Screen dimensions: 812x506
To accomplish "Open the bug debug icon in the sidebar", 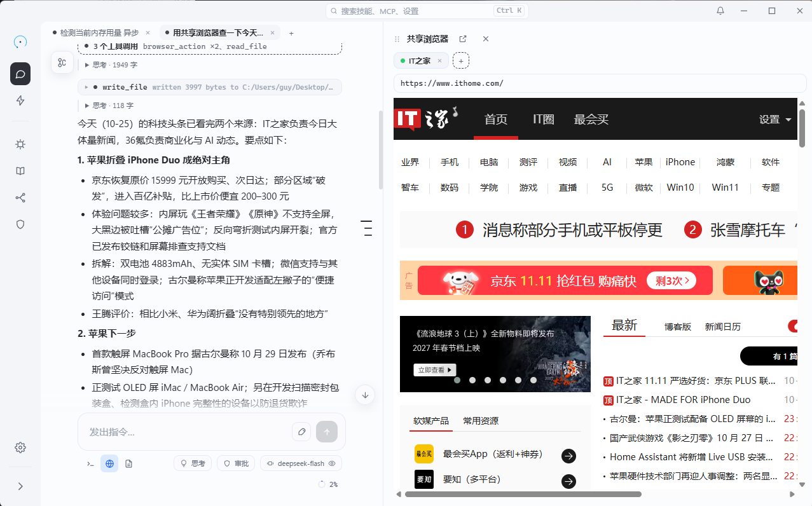I will pyautogui.click(x=20, y=144).
